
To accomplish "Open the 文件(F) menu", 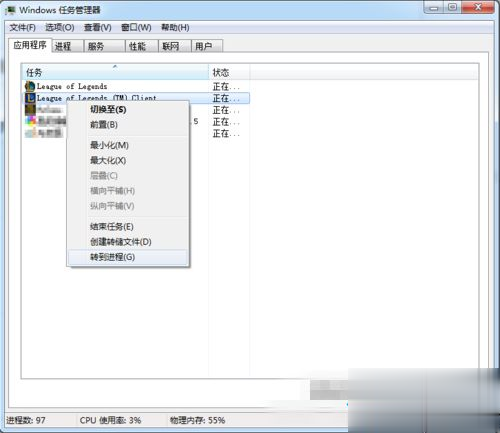I will click(22, 27).
